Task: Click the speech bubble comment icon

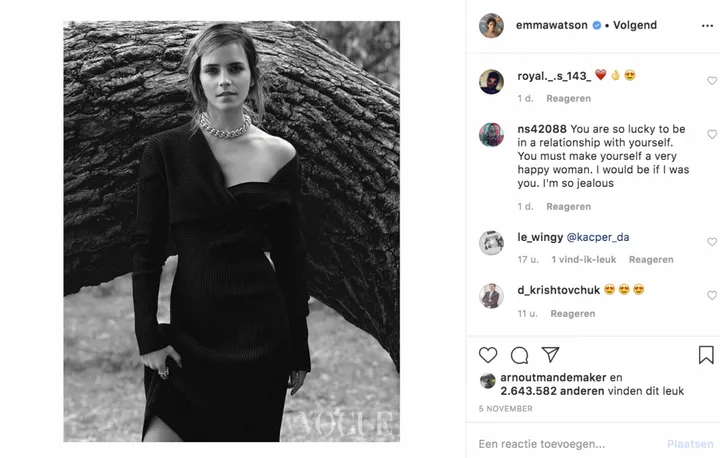Action: pos(519,355)
